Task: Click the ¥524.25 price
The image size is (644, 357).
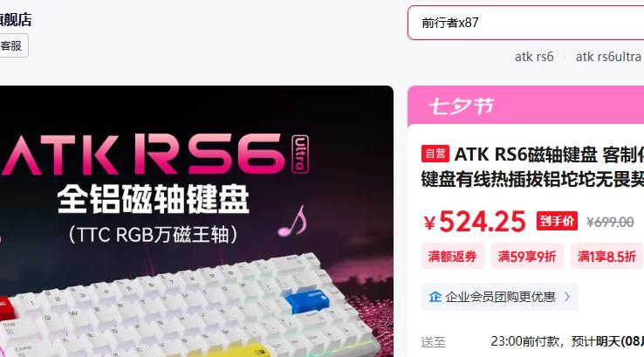Action: (x=475, y=222)
